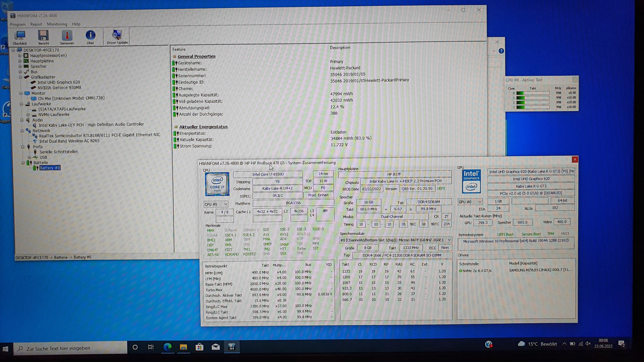The width and height of the screenshot is (644, 362).
Task: Open the CPU #0 selector dropdown
Action: (x=216, y=204)
